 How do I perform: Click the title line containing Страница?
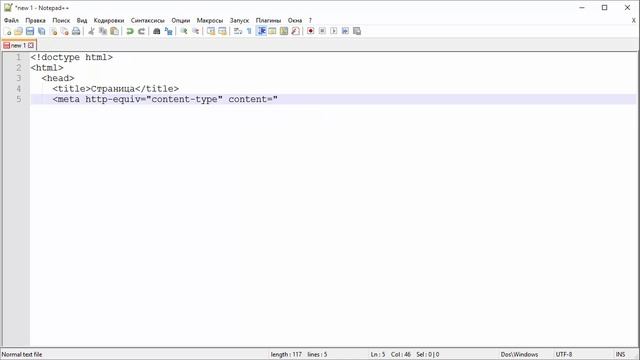(116, 89)
